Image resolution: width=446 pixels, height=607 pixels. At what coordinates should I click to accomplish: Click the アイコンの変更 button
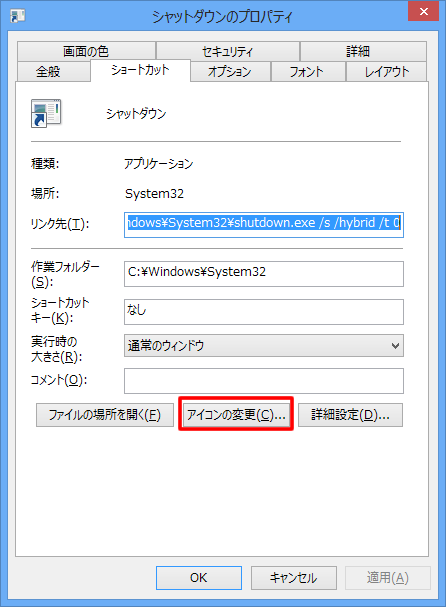pos(236,415)
